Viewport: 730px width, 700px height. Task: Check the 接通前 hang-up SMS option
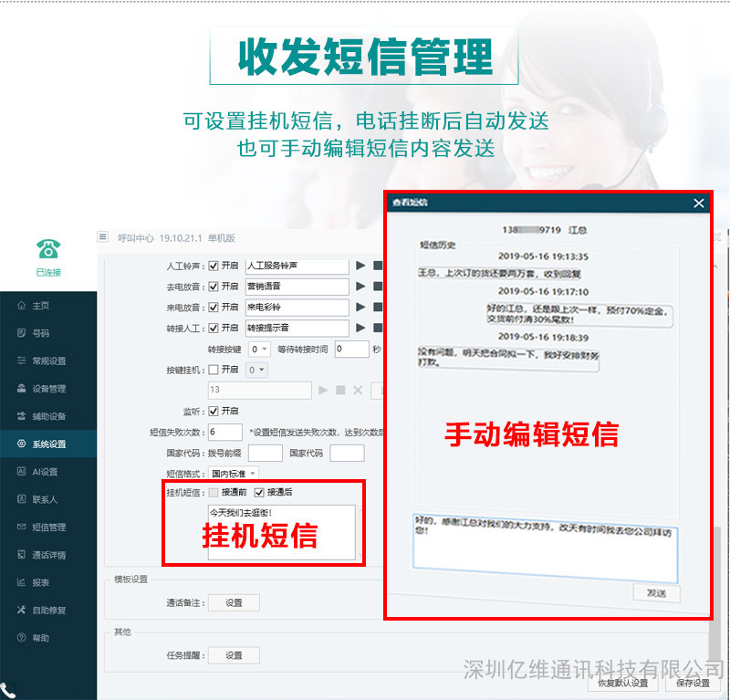point(214,492)
